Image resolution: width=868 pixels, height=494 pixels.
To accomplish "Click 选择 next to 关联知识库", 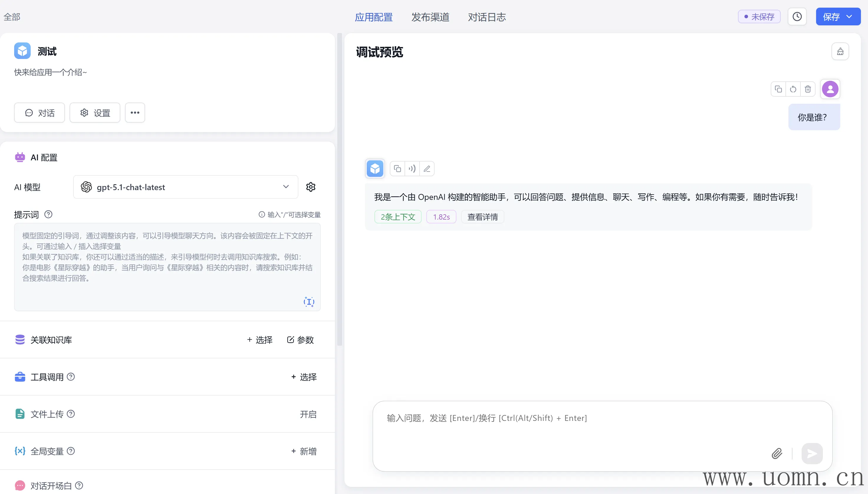I will tap(259, 340).
